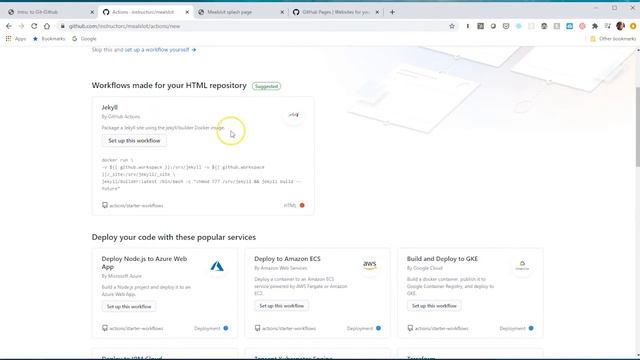This screenshot has width=640, height=360.
Task: Set up the GKE workflow
Action: pos(434,306)
